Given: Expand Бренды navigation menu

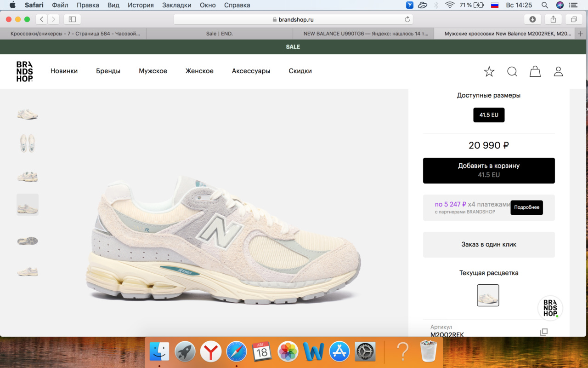Looking at the screenshot, I should 108,71.
